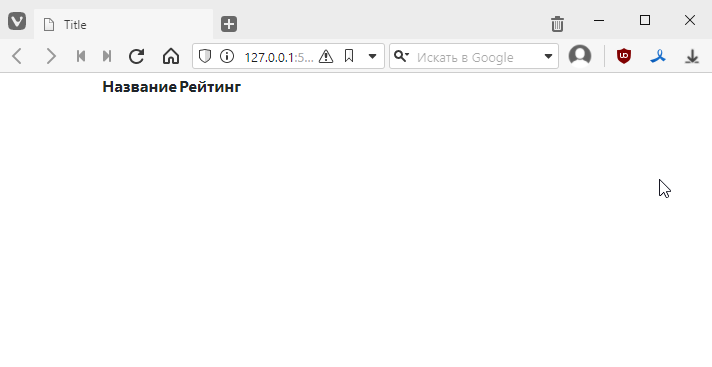Bookmark this page
This screenshot has height=367, width=712.
pyautogui.click(x=349, y=56)
